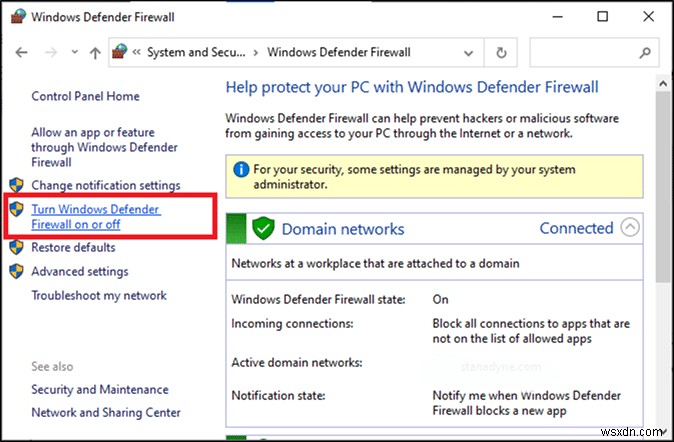Viewport: 674px width, 442px height.
Task: Click the blue information icon
Action: coord(241,169)
